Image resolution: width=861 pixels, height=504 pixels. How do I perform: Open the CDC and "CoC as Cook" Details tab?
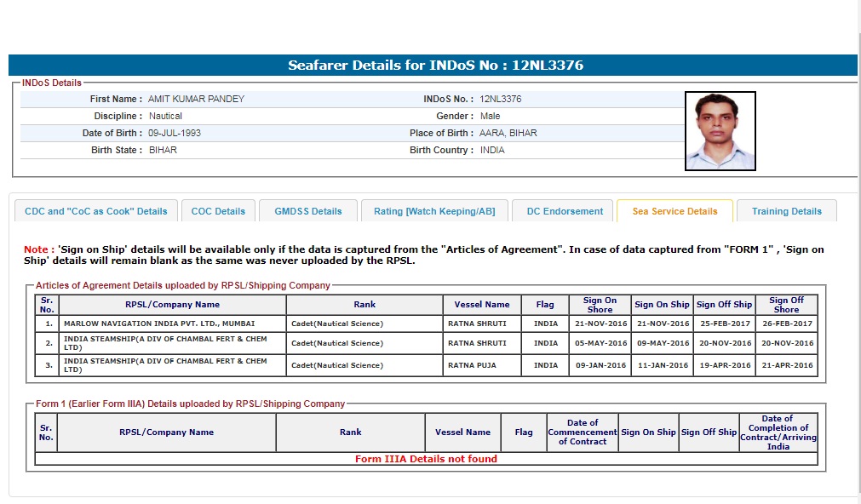click(96, 211)
